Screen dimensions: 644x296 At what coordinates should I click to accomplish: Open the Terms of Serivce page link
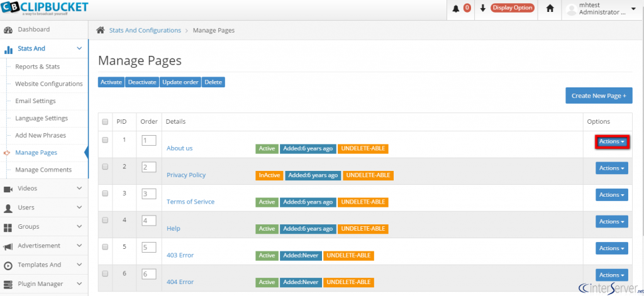pyautogui.click(x=191, y=202)
